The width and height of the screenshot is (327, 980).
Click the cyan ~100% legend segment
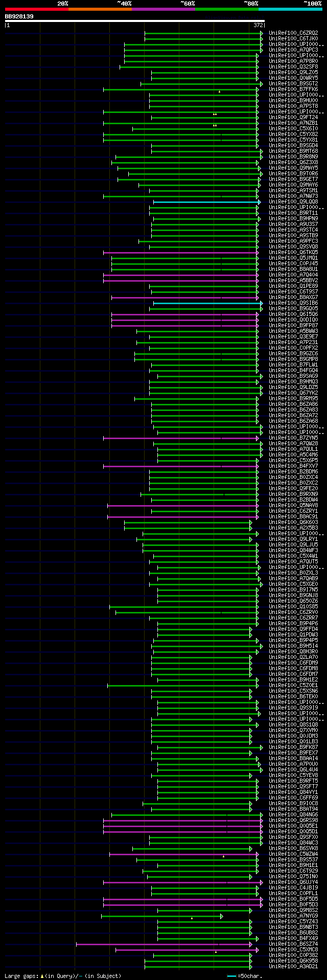(290, 9)
